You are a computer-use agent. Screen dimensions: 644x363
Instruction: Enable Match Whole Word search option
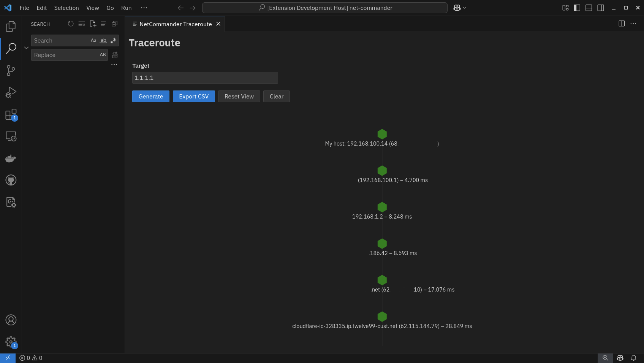click(103, 40)
